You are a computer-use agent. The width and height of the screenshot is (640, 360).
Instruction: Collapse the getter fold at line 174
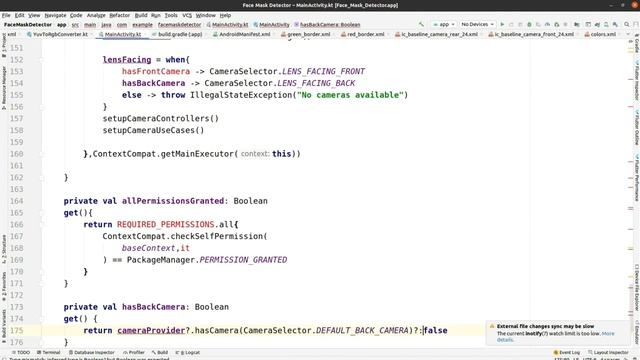(x=42, y=319)
